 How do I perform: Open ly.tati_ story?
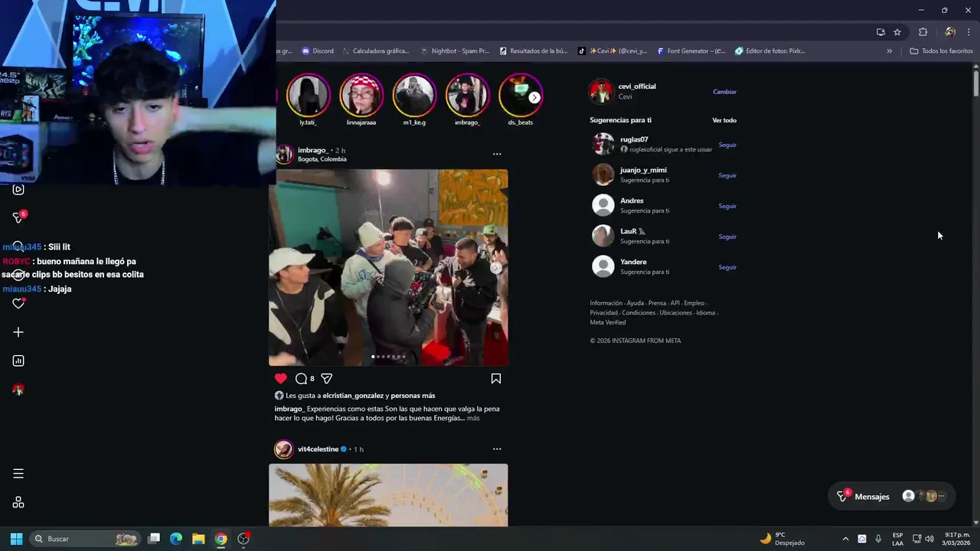pyautogui.click(x=308, y=95)
